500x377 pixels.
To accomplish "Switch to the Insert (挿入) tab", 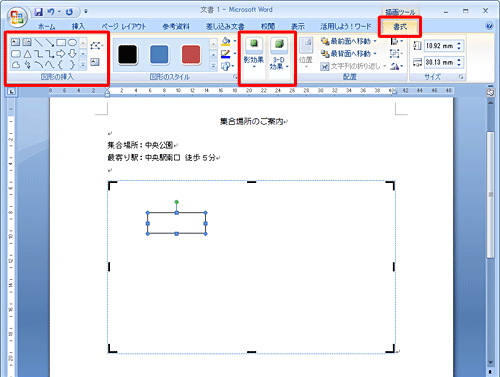I will tap(78, 27).
